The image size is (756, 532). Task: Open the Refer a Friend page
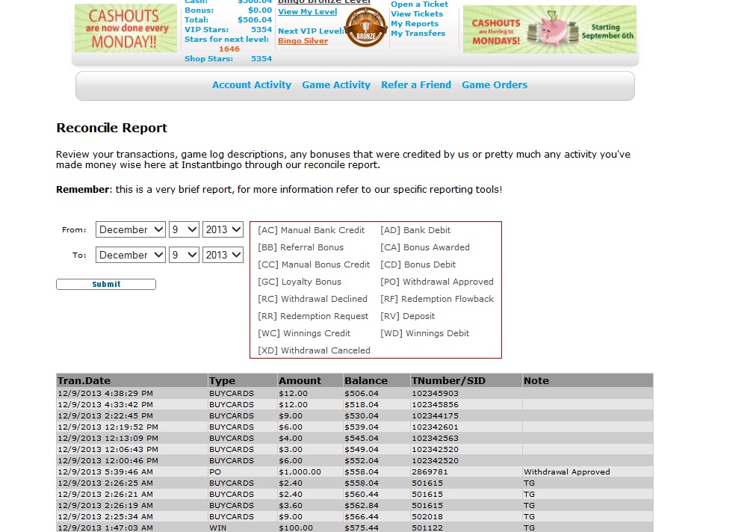point(416,85)
